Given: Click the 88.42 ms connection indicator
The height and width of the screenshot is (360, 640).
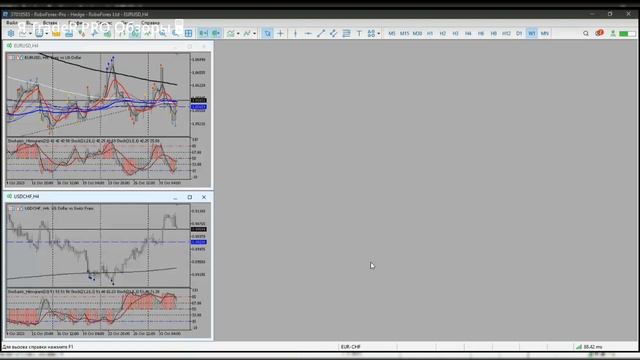Looking at the screenshot, I should (x=589, y=347).
